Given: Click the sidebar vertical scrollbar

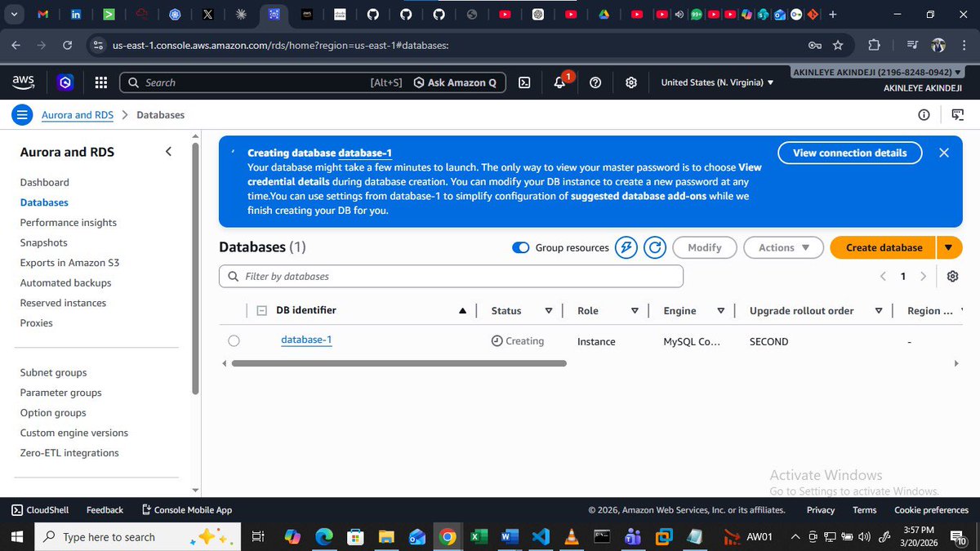Looking at the screenshot, I should pos(195,268).
